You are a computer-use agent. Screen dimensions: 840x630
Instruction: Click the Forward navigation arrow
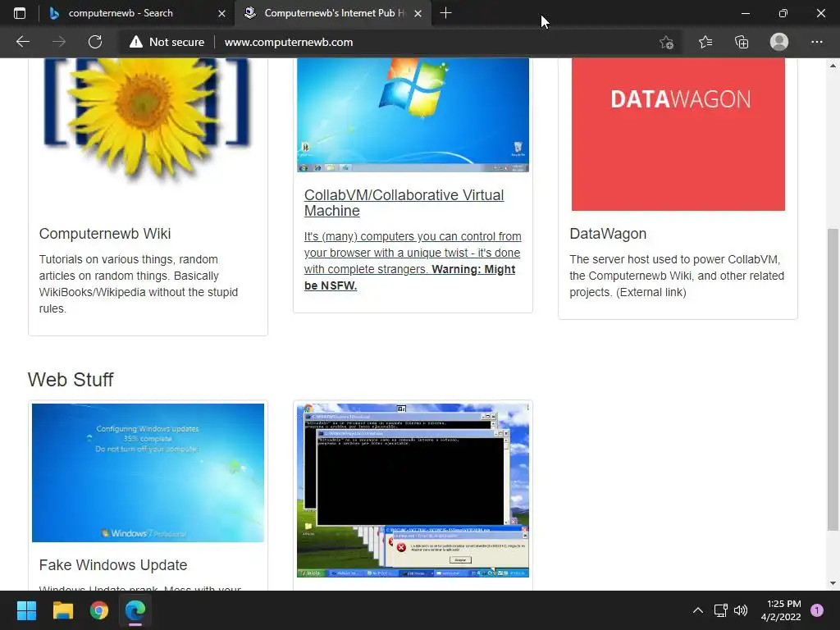click(x=59, y=42)
